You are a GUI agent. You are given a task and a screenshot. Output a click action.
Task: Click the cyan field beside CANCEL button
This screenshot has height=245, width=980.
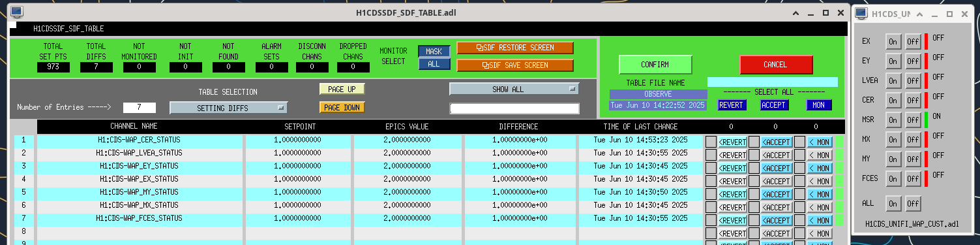pyautogui.click(x=772, y=82)
